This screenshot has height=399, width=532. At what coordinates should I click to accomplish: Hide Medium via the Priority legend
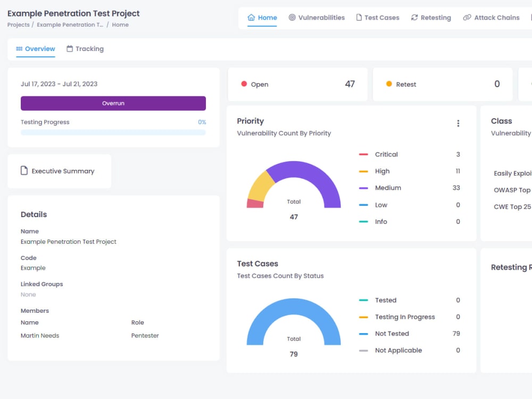pos(388,188)
